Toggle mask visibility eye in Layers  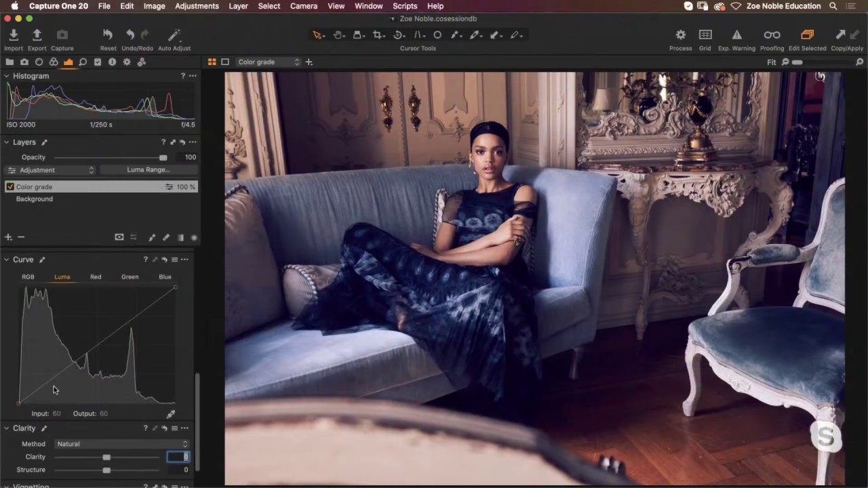[x=119, y=237]
